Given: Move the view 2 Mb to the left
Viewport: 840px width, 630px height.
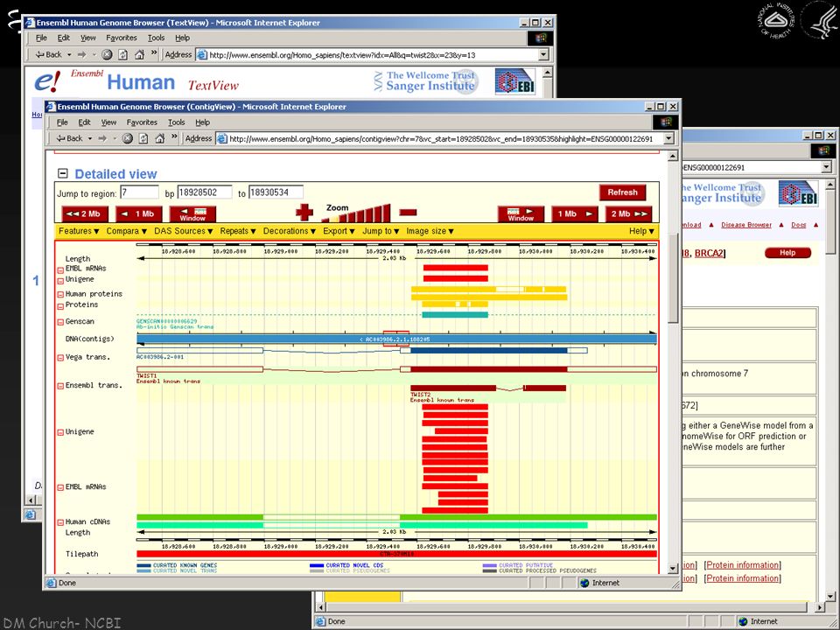Looking at the screenshot, I should (x=85, y=213).
